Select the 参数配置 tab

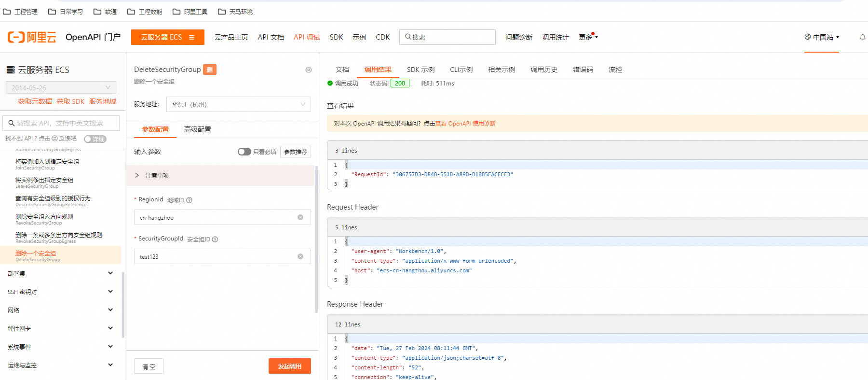(155, 129)
